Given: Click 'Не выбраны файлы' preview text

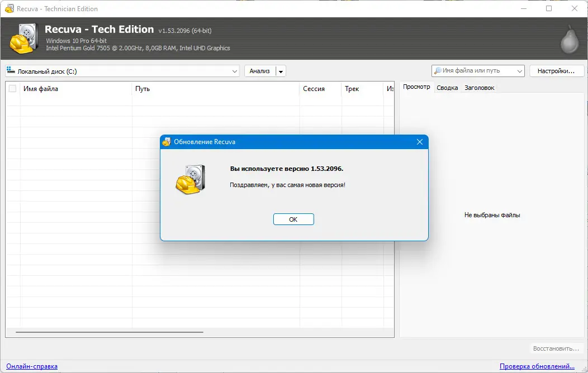Looking at the screenshot, I should point(492,215).
